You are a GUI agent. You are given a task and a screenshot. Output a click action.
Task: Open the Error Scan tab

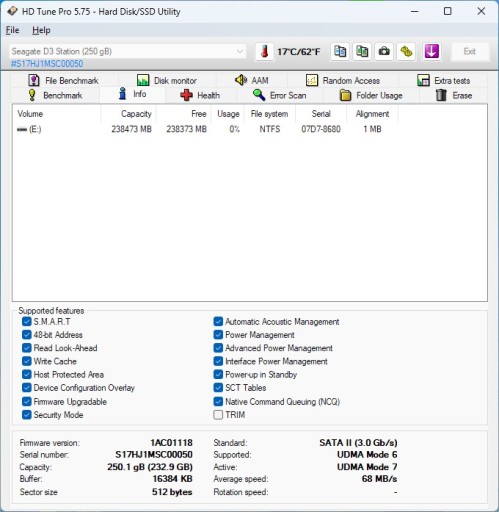click(x=280, y=95)
